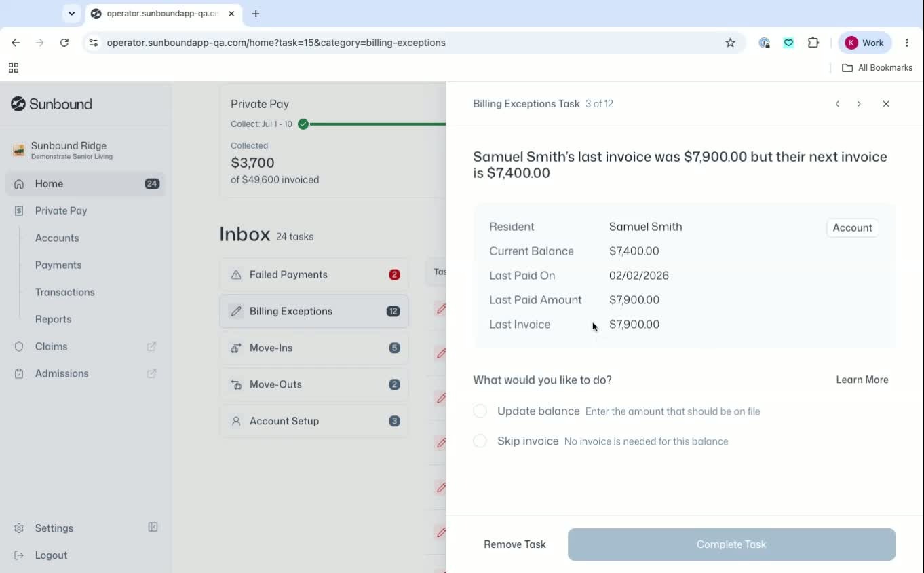Open Reports in sidebar
The height and width of the screenshot is (573, 924).
pyautogui.click(x=53, y=319)
